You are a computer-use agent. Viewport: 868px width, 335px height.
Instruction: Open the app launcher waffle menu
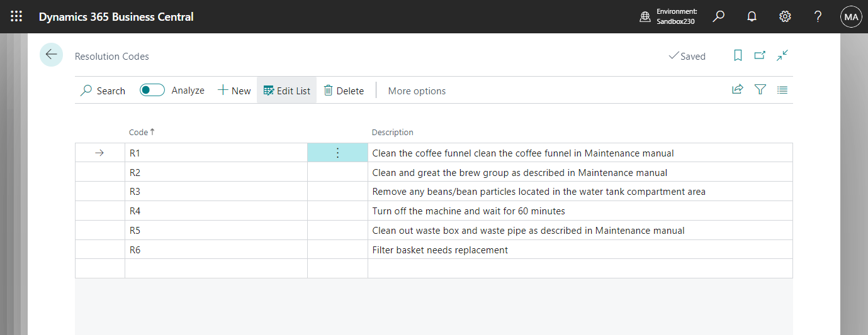point(16,17)
